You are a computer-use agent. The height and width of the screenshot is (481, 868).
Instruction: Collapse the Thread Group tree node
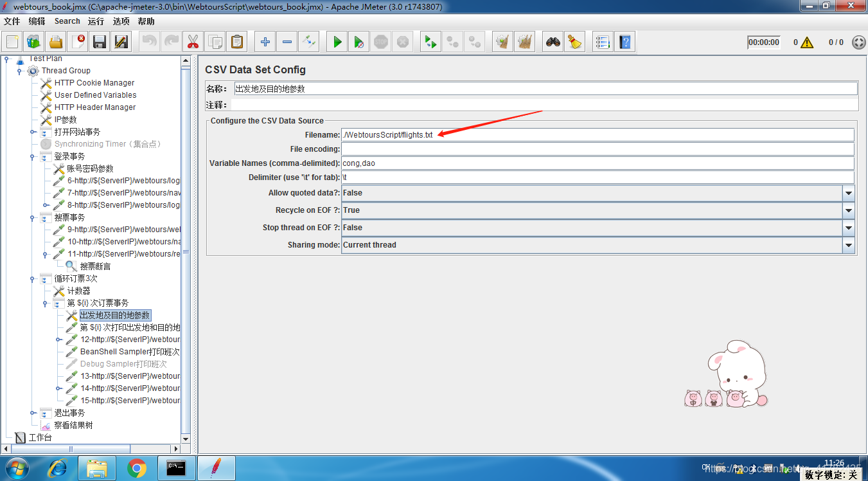19,71
